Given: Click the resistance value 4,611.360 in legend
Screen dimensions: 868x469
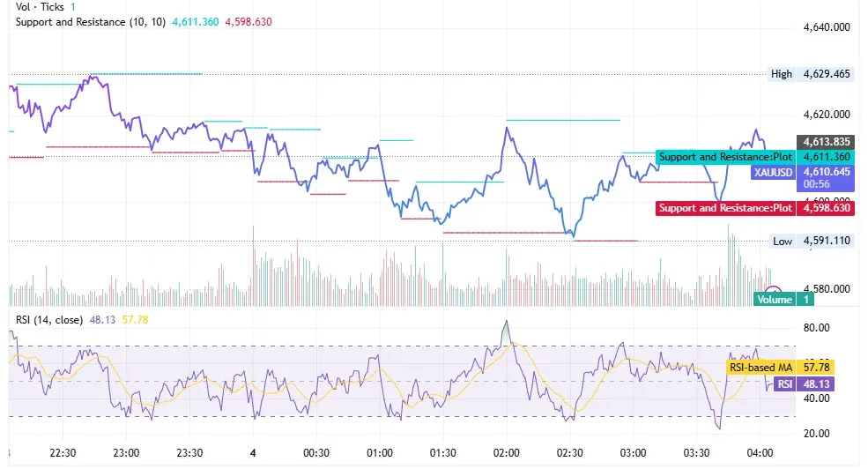Looking at the screenshot, I should (x=196, y=22).
